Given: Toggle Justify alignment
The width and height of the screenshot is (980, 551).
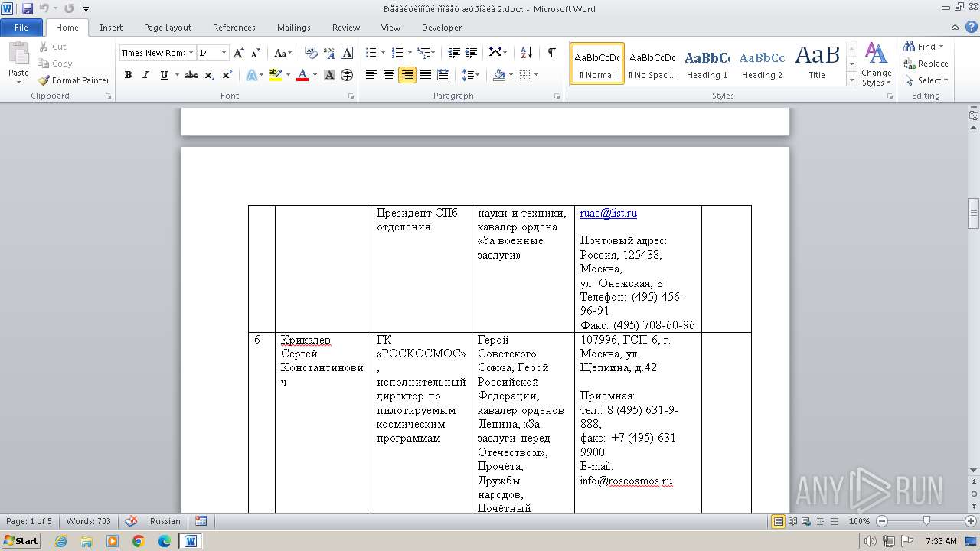Looking at the screenshot, I should click(425, 75).
